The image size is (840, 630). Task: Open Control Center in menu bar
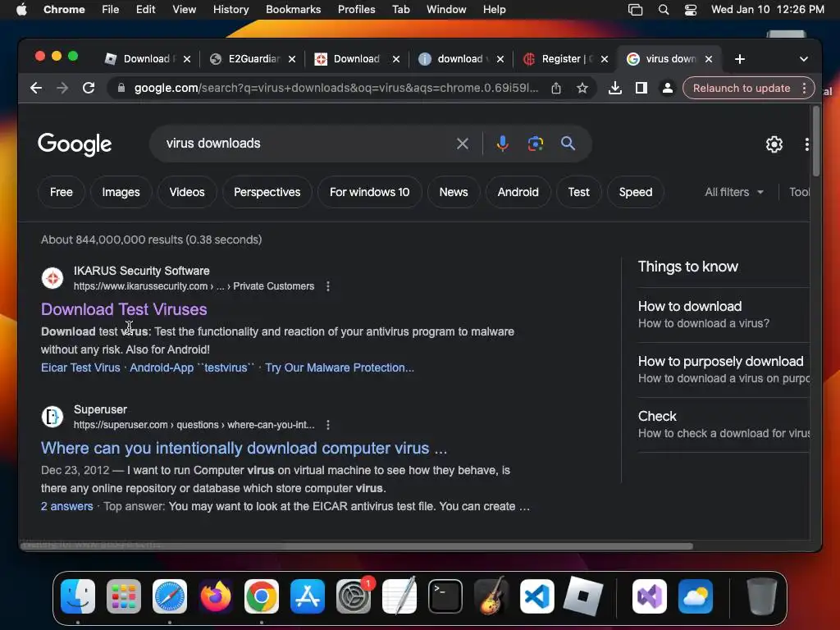click(x=691, y=10)
